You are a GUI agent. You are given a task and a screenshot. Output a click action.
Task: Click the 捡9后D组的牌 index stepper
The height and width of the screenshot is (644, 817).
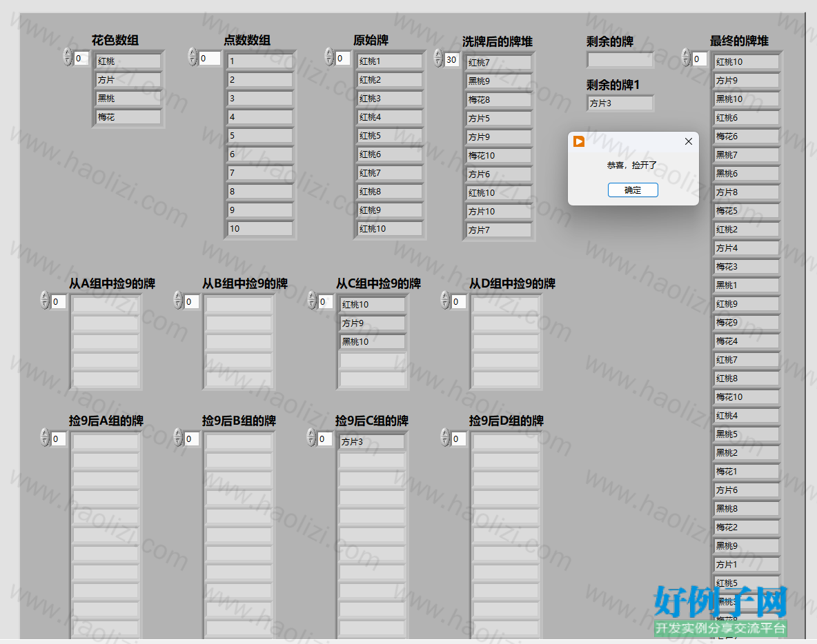click(445, 439)
